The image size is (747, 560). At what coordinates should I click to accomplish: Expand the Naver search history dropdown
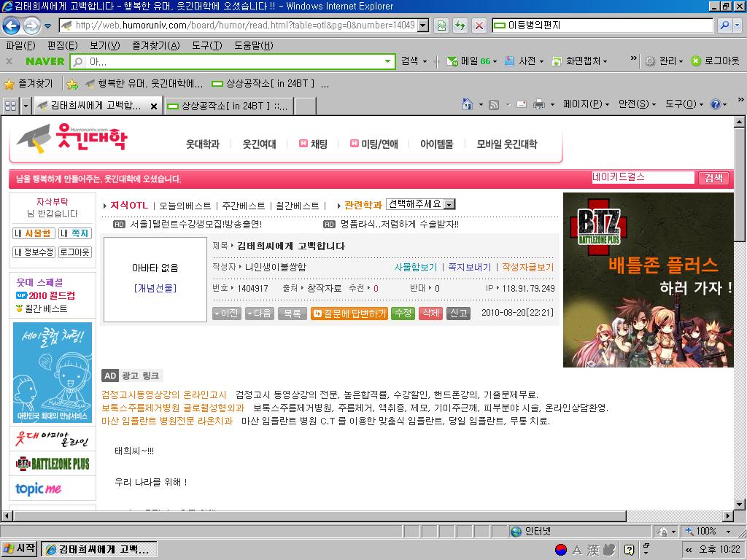coord(388,61)
